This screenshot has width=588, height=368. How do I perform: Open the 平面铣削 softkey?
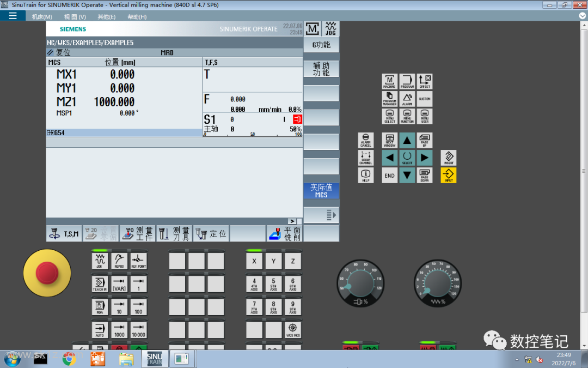pos(284,233)
